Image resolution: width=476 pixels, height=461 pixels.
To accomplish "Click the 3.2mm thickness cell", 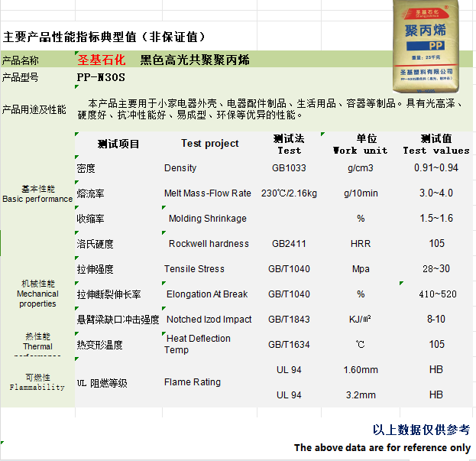I will (361, 394).
